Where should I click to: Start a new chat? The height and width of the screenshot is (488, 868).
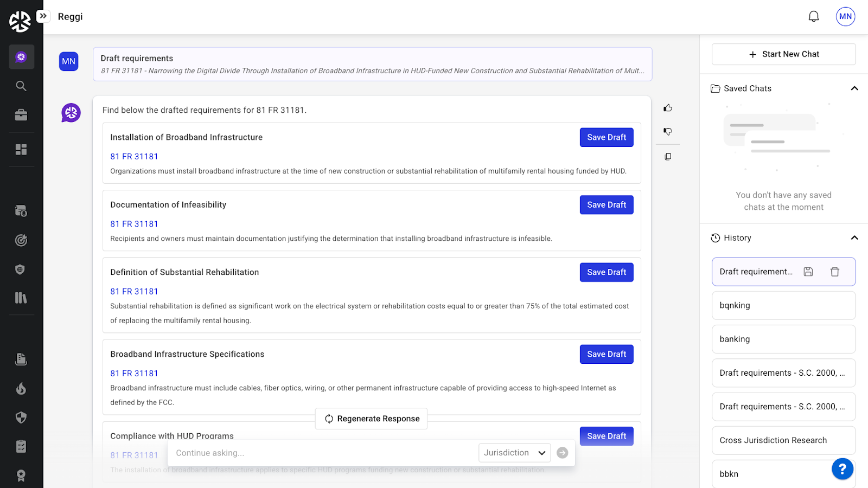click(783, 54)
